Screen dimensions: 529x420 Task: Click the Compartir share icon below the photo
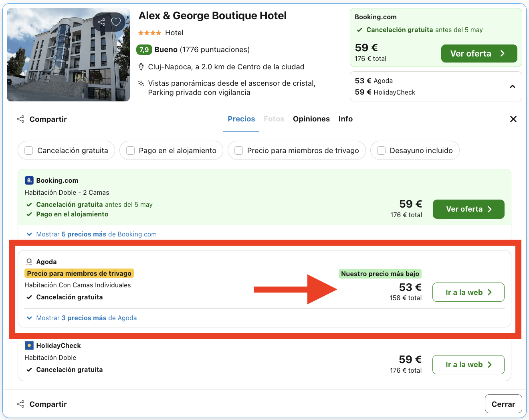tap(20, 119)
